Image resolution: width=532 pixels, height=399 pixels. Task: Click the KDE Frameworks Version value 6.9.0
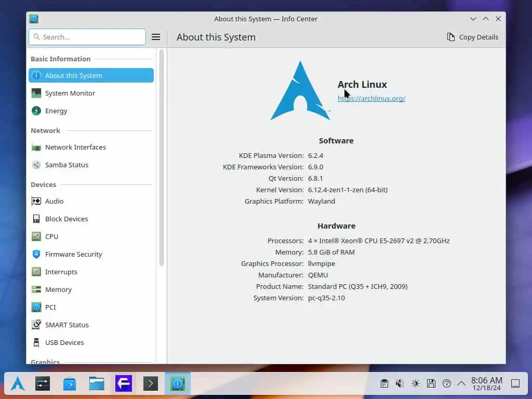315,167
